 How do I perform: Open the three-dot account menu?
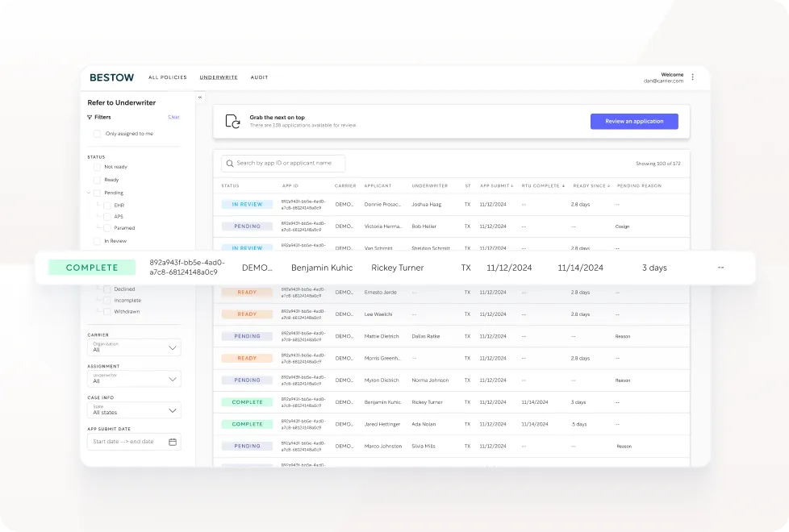[692, 77]
